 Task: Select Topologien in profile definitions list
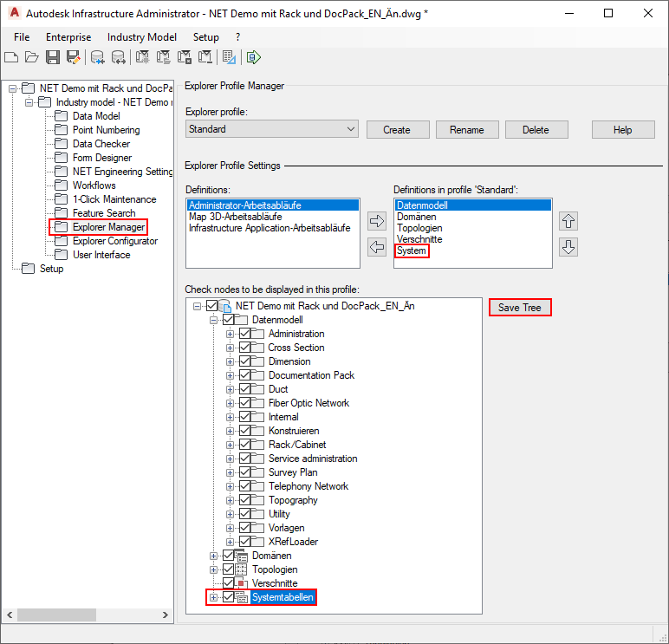[419, 228]
